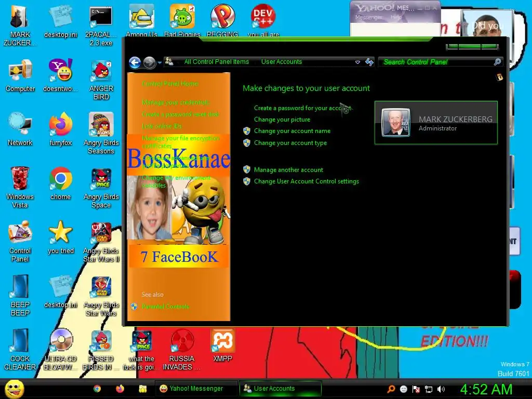Select the you tried star icon
Viewport: 532px width, 399px height.
(x=61, y=237)
